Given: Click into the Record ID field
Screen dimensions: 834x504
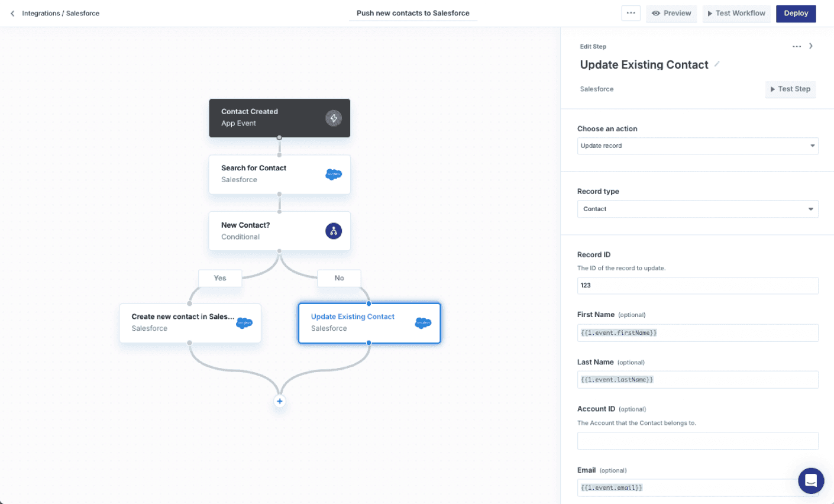Looking at the screenshot, I should pos(697,285).
